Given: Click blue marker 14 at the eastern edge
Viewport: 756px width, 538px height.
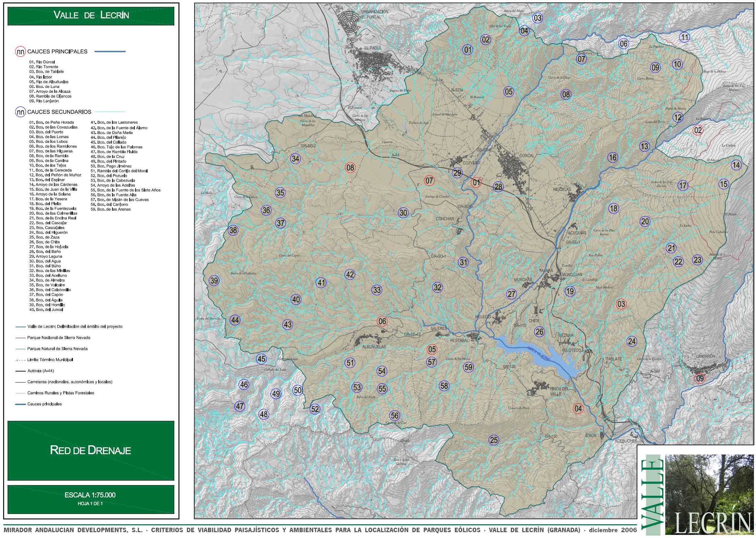Looking at the screenshot, I should tap(736, 165).
